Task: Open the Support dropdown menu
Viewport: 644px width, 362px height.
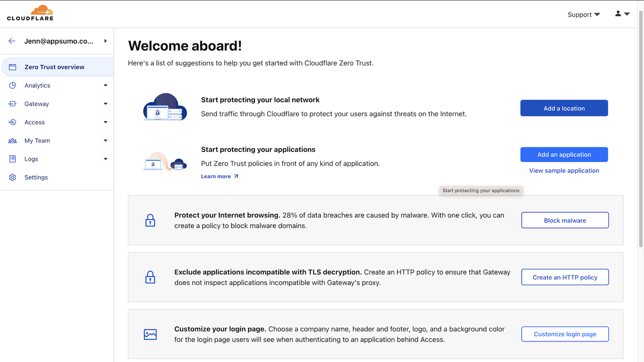Action: pyautogui.click(x=584, y=15)
